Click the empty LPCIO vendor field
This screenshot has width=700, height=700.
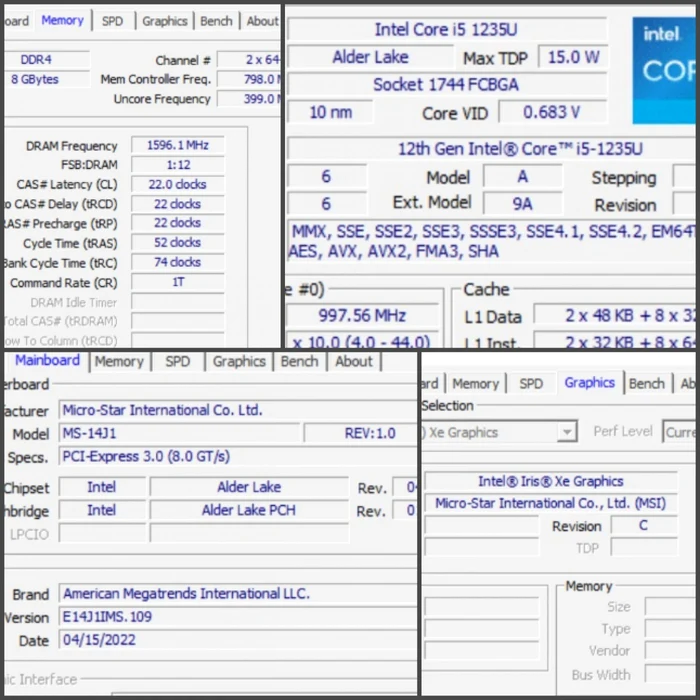[102, 533]
